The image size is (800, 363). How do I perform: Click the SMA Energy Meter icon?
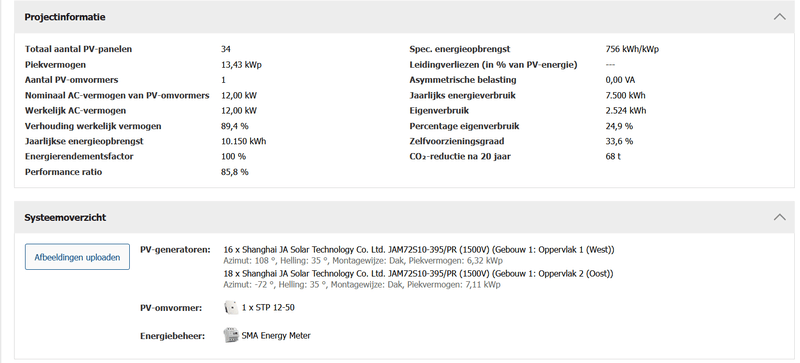tap(231, 335)
